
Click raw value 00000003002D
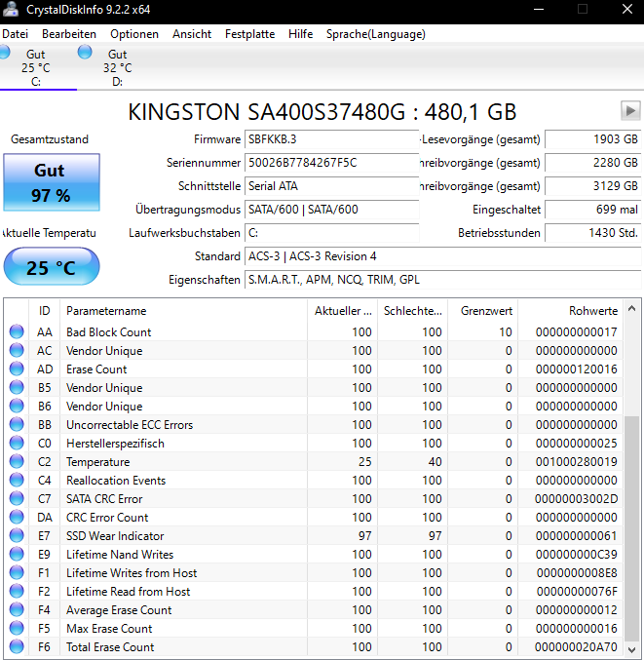[x=576, y=499]
